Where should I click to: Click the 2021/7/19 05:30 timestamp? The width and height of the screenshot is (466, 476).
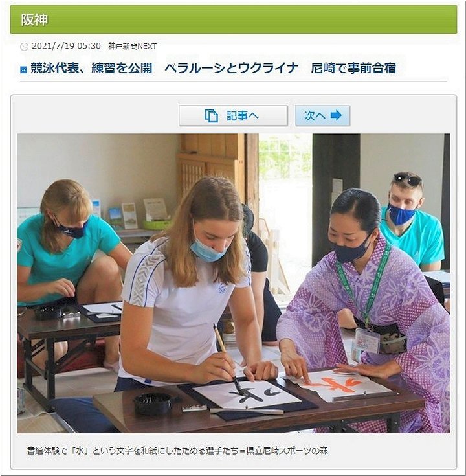point(66,46)
